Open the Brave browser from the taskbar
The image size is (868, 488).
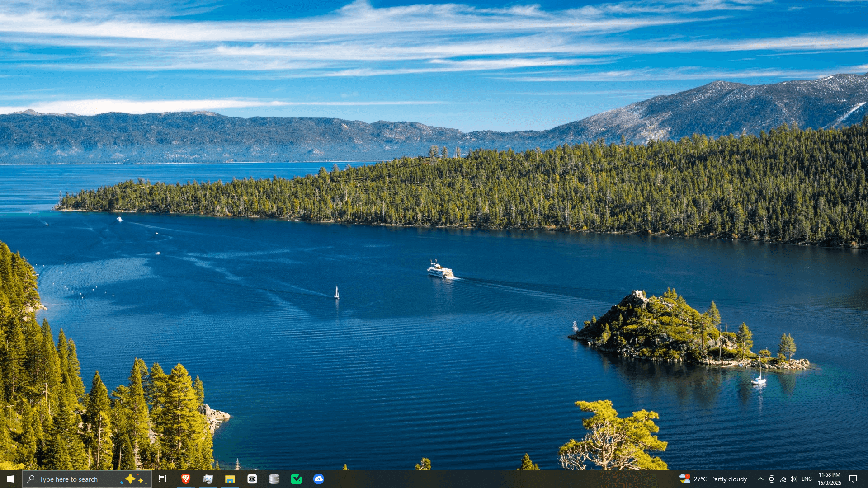coord(185,479)
